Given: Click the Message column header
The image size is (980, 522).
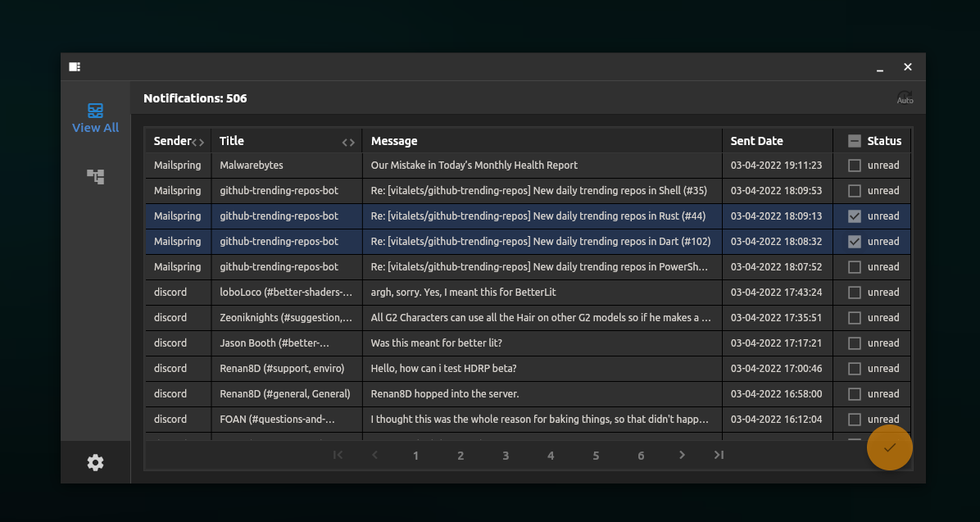Looking at the screenshot, I should pyautogui.click(x=394, y=141).
